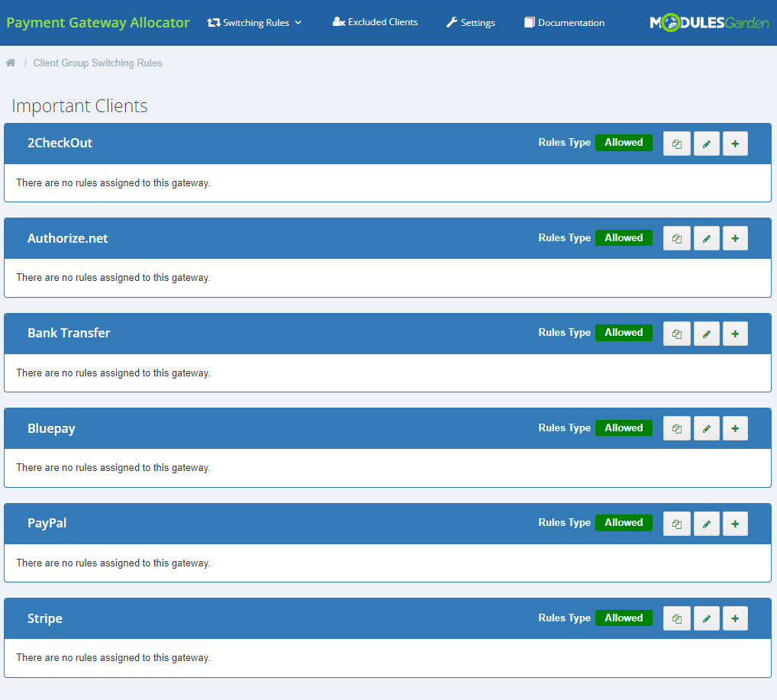The height and width of the screenshot is (700, 777).
Task: Expand the Switching Rules dropdown menu
Action: (254, 23)
